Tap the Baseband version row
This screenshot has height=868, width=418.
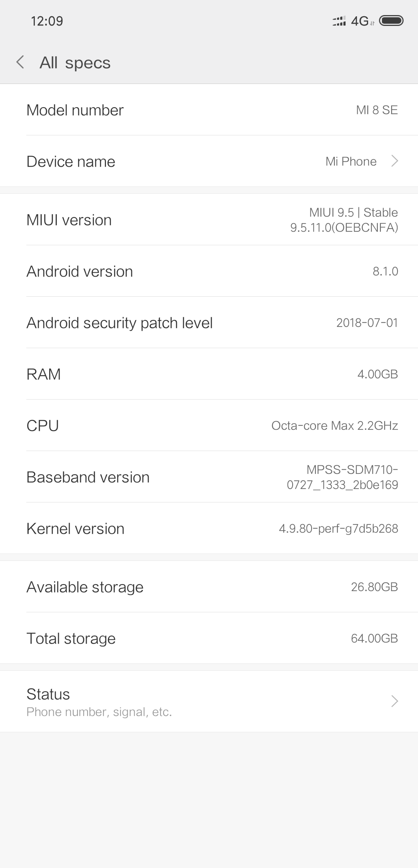coord(209,477)
